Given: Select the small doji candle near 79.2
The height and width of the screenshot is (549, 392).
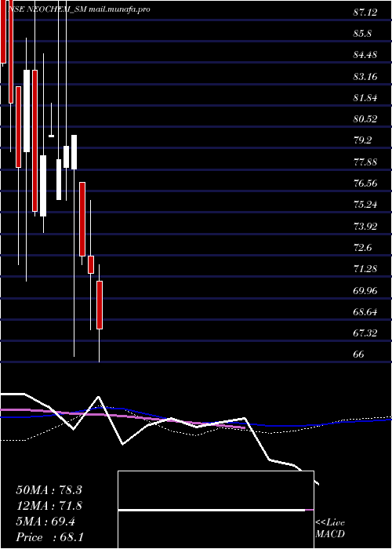Looking at the screenshot, I should click(x=52, y=136).
